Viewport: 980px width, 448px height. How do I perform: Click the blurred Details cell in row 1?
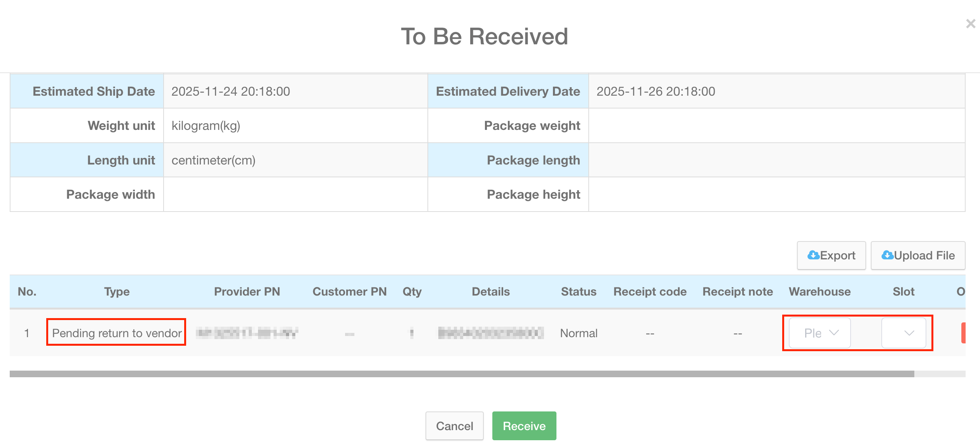pos(490,333)
